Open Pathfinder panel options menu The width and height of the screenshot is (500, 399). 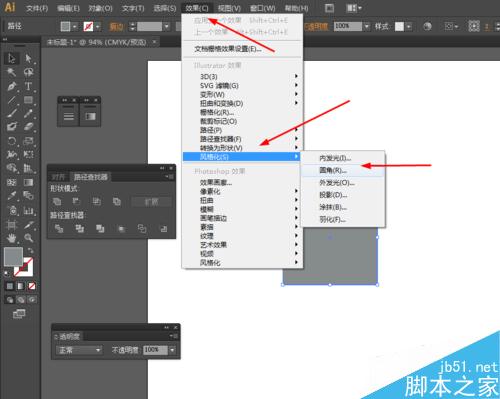coord(169,177)
